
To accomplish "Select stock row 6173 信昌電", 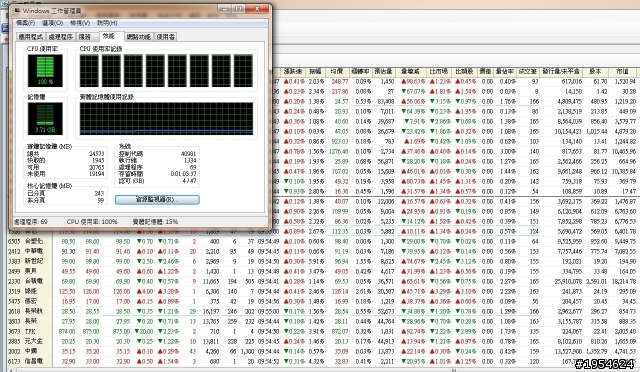I will click(322, 361).
